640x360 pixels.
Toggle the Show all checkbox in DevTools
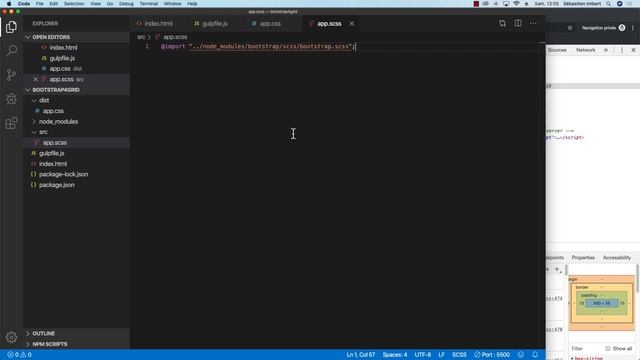(608, 349)
